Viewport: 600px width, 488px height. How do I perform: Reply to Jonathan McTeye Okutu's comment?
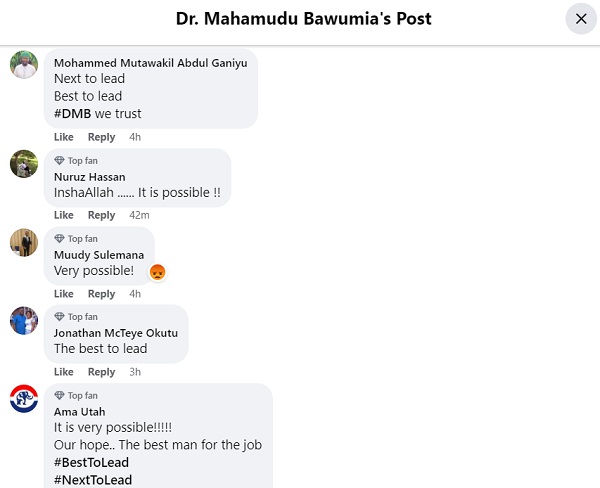point(101,372)
